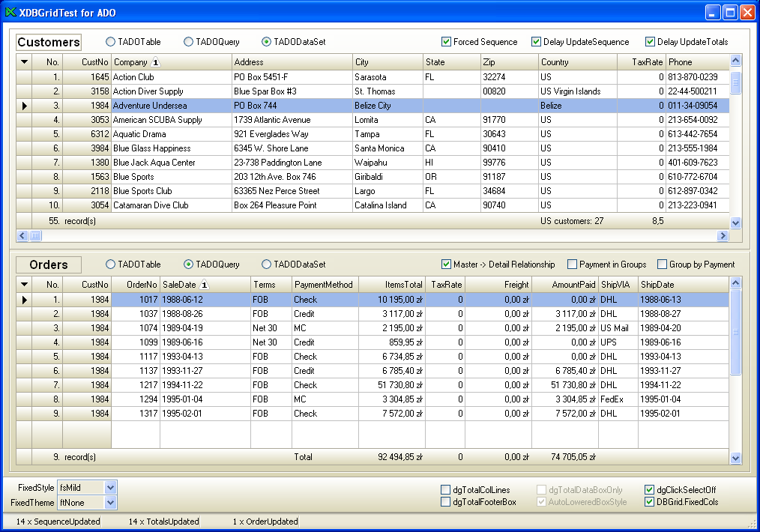Click the sort indicator on Company column header

(x=156, y=62)
